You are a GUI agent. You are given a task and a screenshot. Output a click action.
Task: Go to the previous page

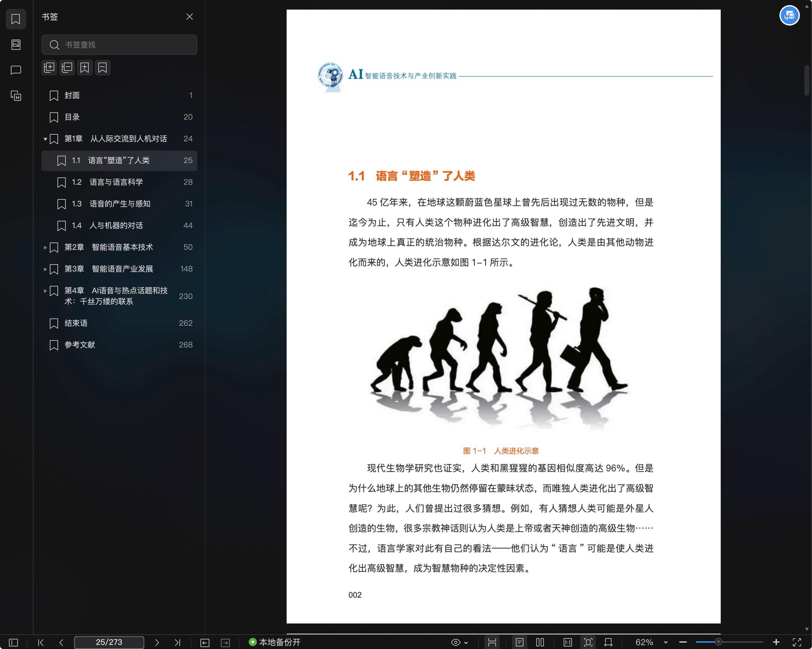tap(61, 642)
